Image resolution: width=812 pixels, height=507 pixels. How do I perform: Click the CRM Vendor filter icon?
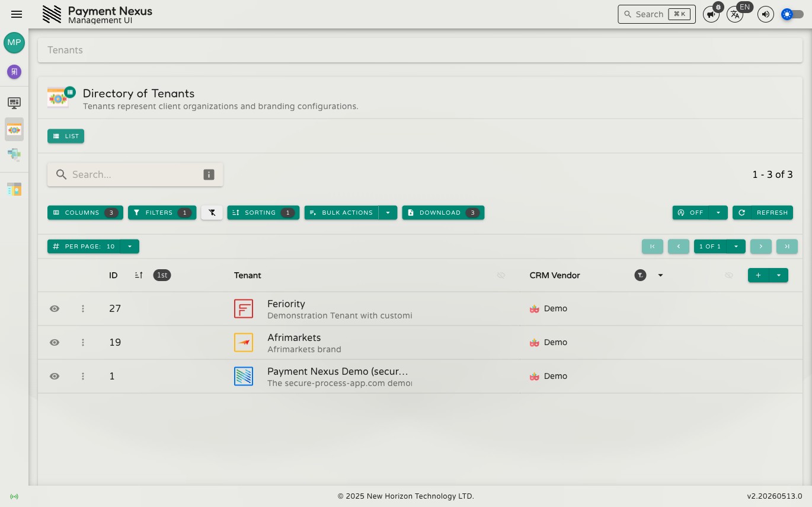(x=640, y=275)
